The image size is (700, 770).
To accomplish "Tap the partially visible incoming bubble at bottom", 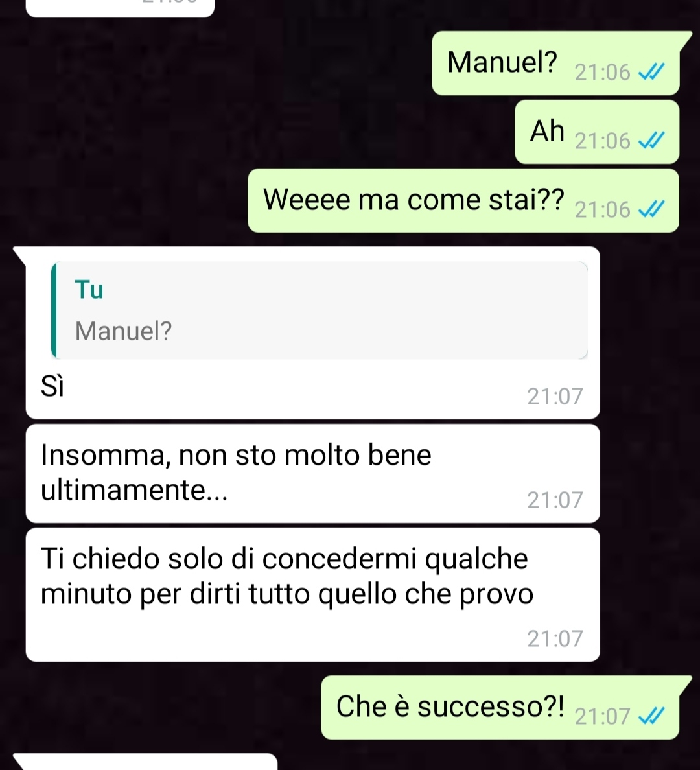I will 145,762.
